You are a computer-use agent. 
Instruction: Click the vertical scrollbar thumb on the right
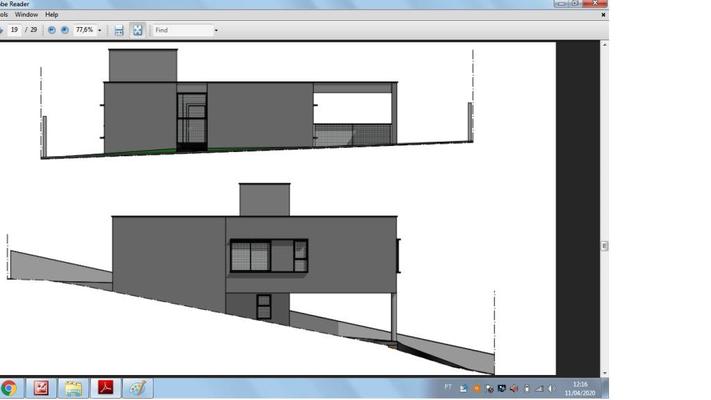[603, 245]
